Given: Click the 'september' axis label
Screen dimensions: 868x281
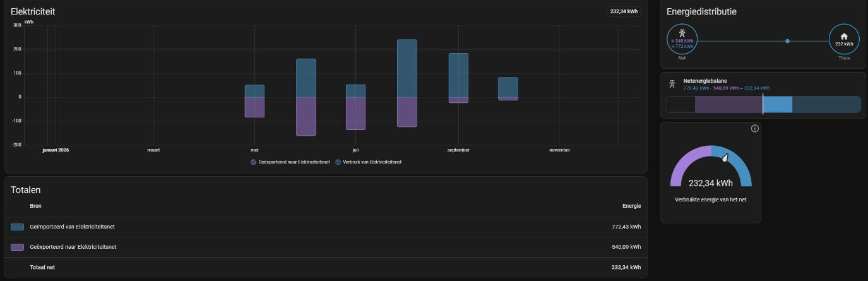Looking at the screenshot, I should coord(458,150).
